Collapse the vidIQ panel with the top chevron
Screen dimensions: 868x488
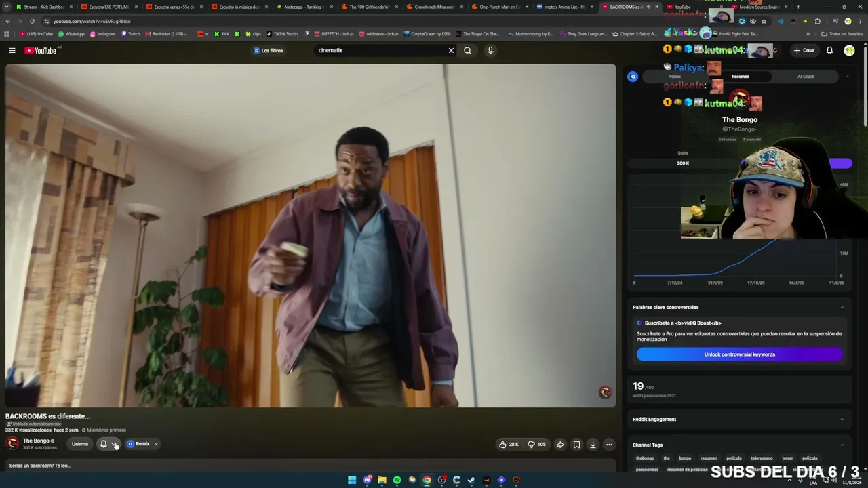847,77
